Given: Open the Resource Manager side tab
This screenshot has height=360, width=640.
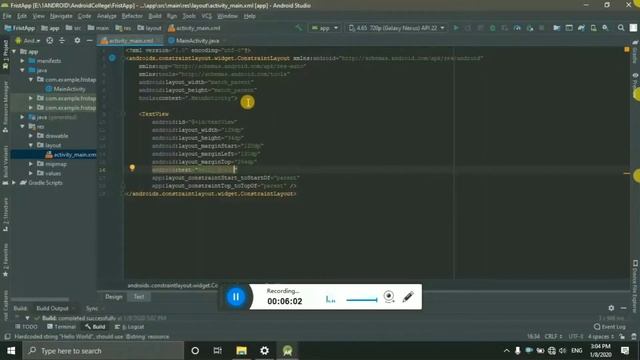Looking at the screenshot, I should 5,107.
